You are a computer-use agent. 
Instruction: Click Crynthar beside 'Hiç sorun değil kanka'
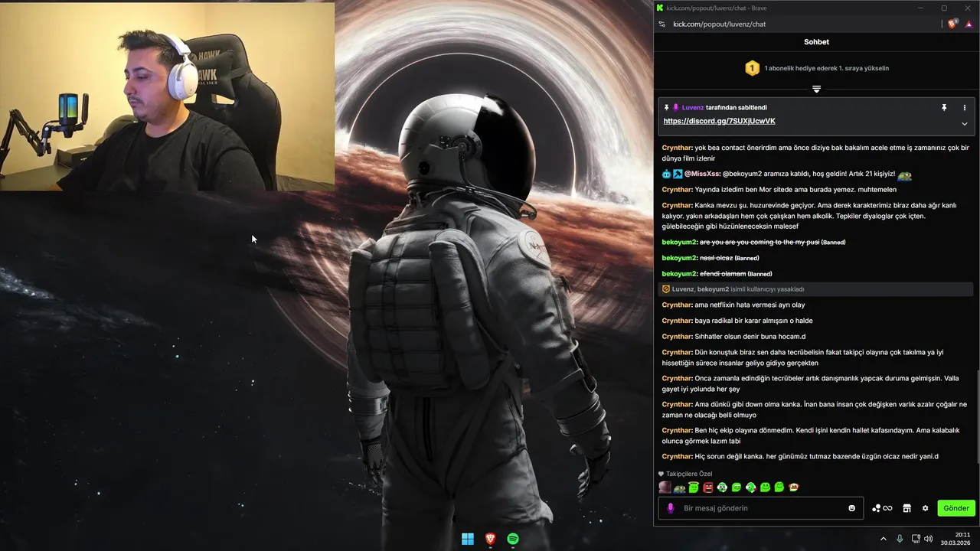coord(678,456)
